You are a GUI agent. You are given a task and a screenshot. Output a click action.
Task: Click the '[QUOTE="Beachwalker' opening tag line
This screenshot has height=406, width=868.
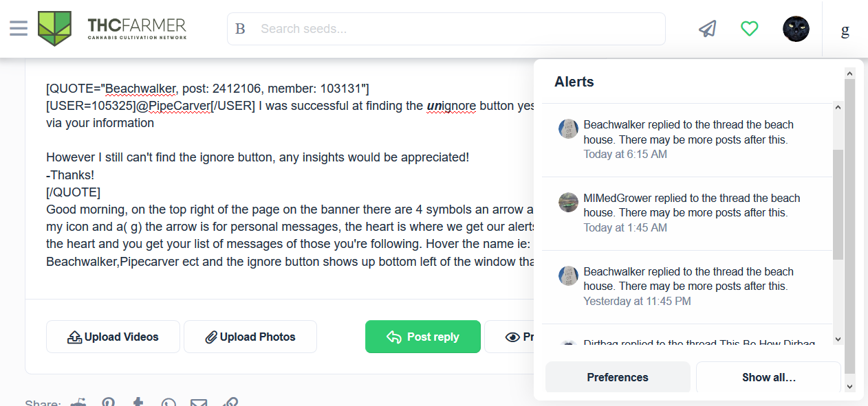(208, 89)
